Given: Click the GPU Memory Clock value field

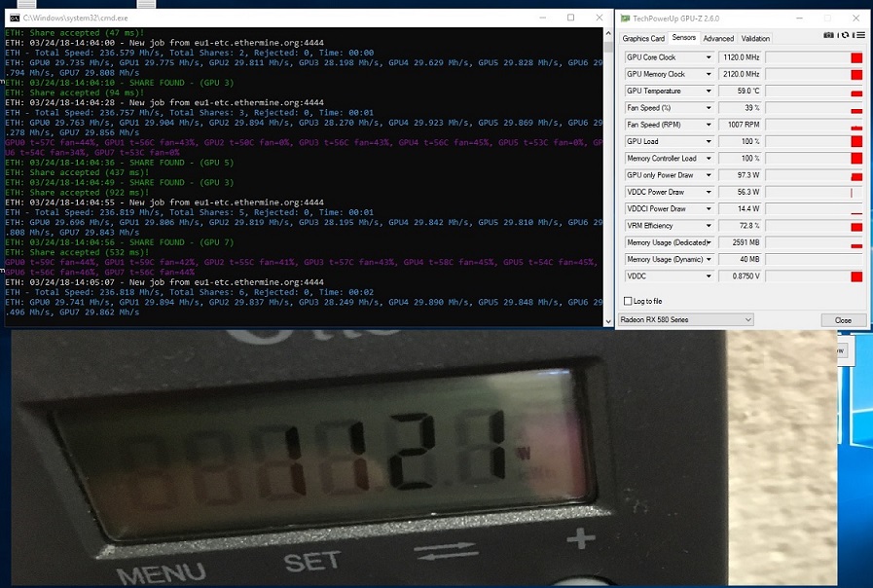Looking at the screenshot, I should [x=740, y=74].
